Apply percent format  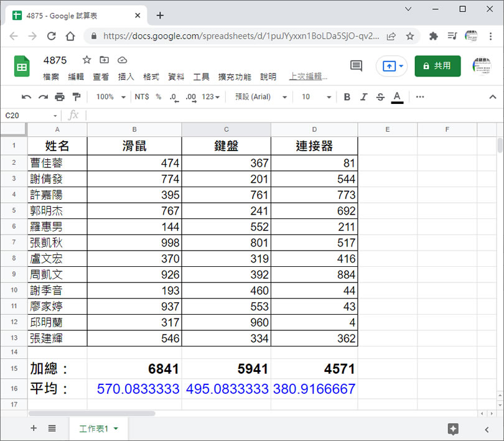(159, 97)
